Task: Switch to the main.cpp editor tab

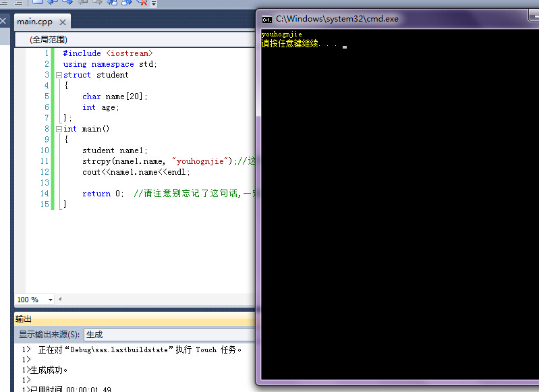Action: (34, 22)
